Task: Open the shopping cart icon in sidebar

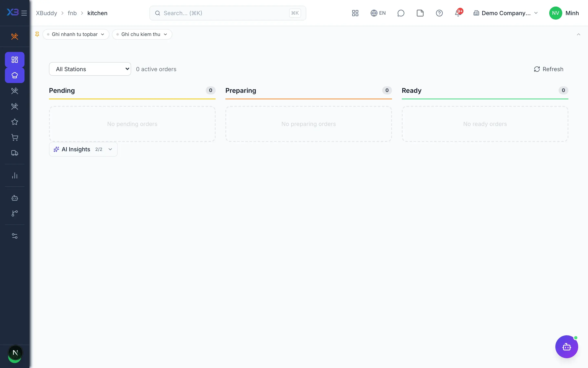Action: (x=14, y=138)
